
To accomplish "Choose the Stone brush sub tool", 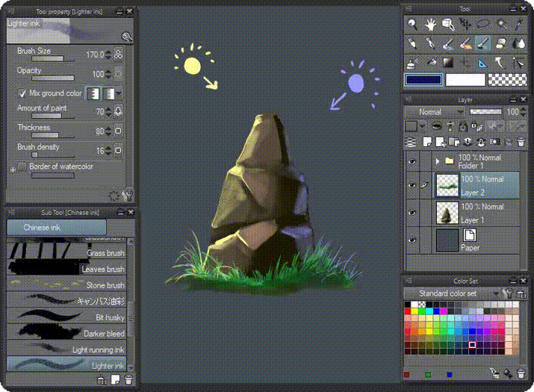I will tap(66, 284).
